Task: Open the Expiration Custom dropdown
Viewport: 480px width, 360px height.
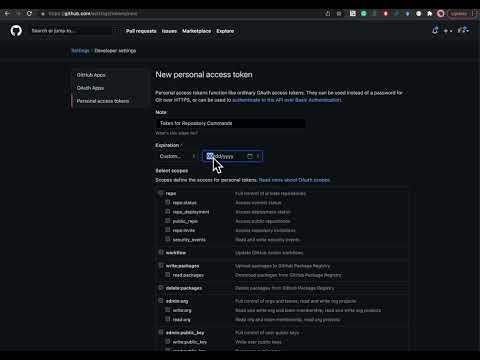Action: pyautogui.click(x=177, y=156)
